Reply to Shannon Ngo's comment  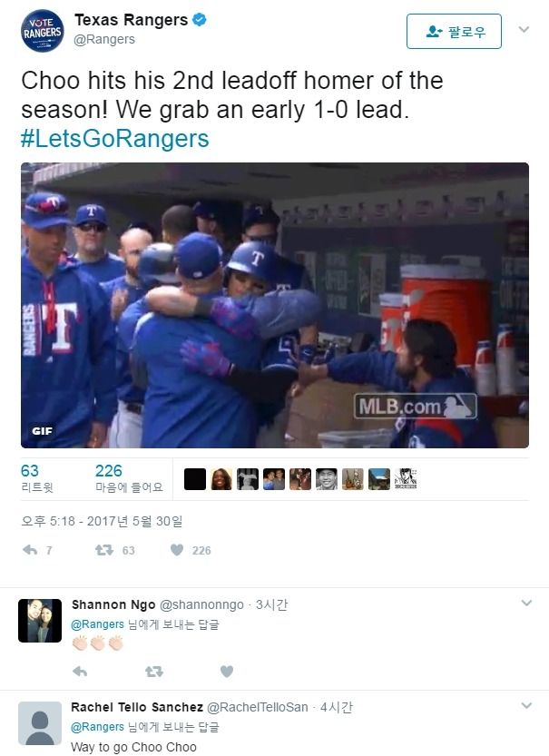pos(80,672)
